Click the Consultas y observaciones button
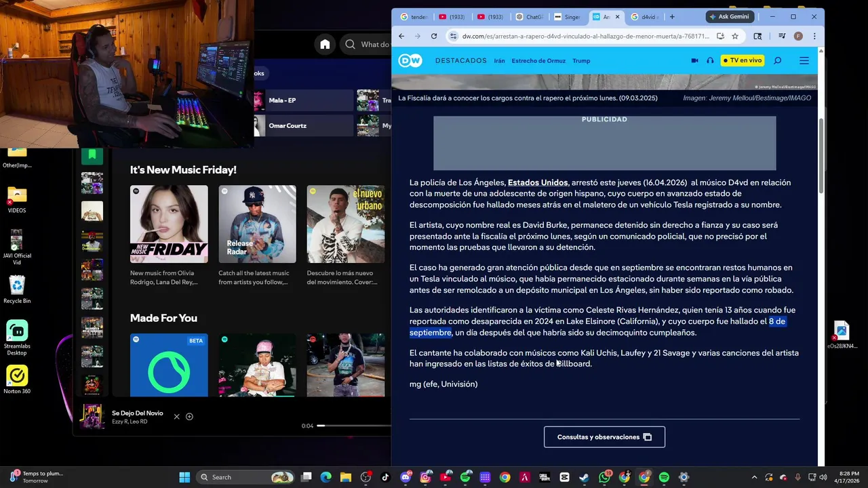This screenshot has width=868, height=488. pyautogui.click(x=604, y=437)
